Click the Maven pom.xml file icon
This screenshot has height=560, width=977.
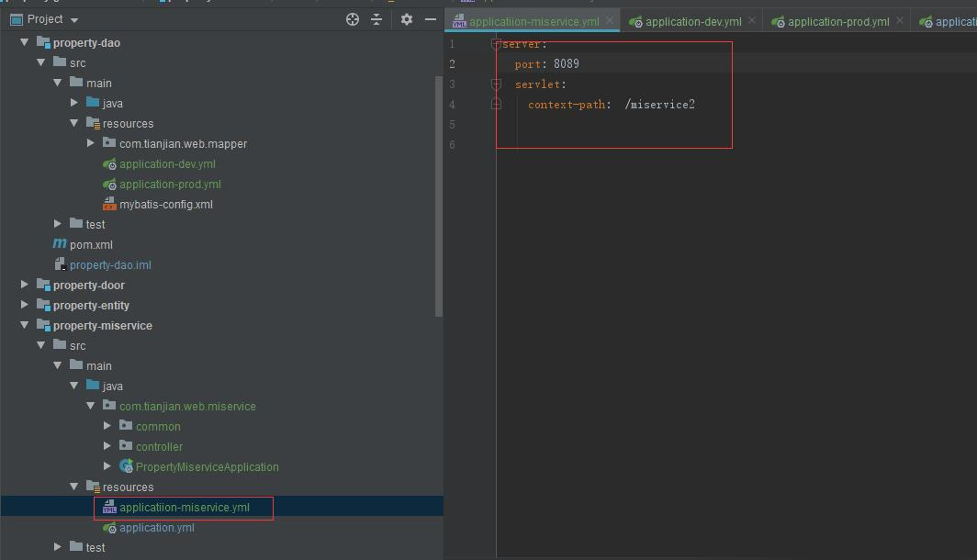(60, 244)
